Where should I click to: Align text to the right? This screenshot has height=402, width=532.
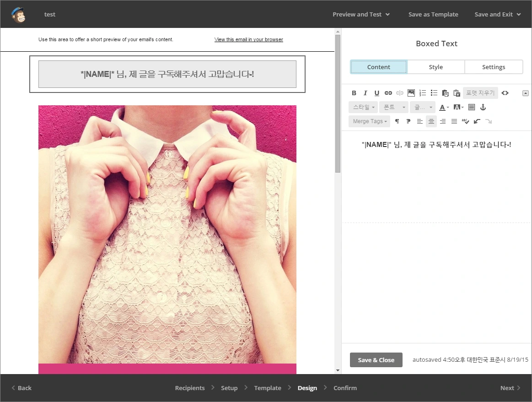[x=443, y=121]
